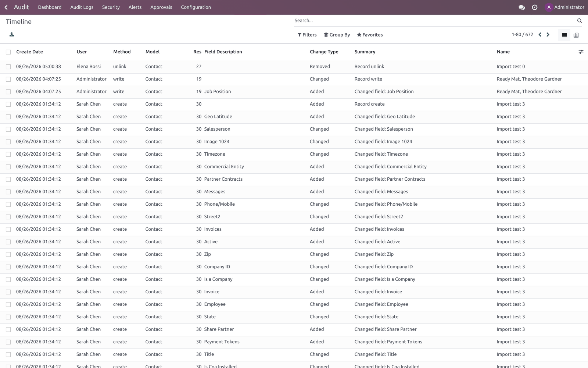The image size is (588, 368).
Task: Go back using the top-left arrow
Action: [x=6, y=7]
